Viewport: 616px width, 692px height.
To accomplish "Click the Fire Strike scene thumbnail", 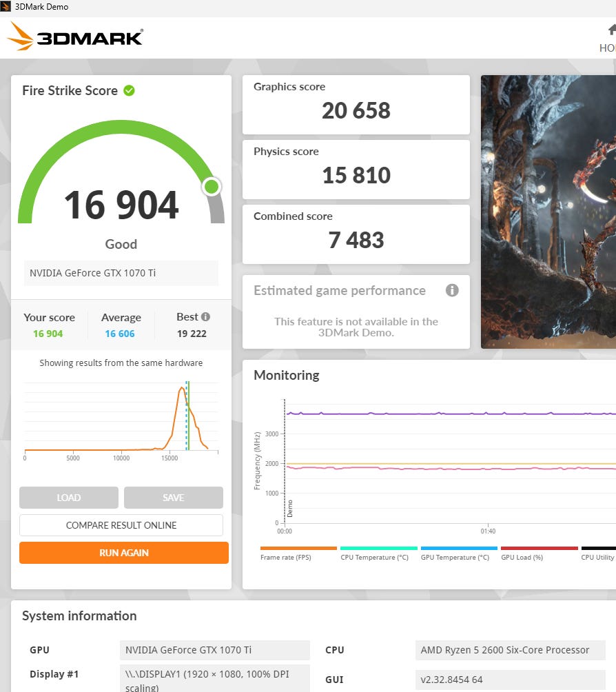I will coord(548,212).
